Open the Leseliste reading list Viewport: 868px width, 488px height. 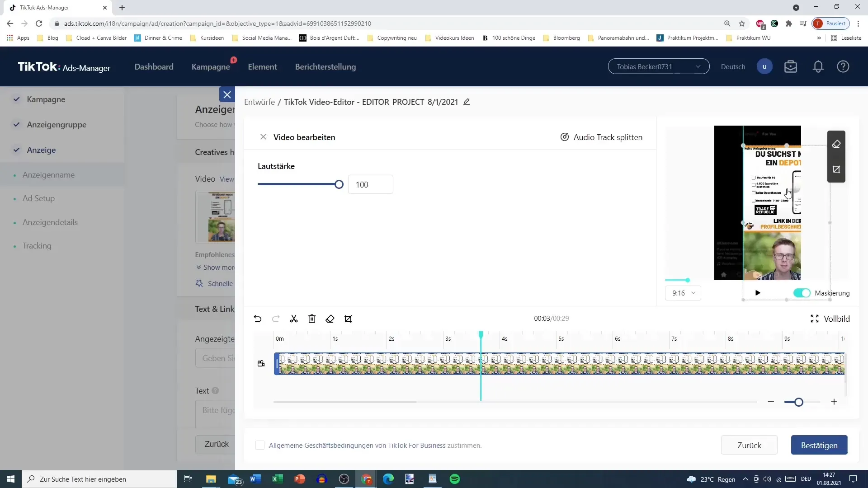pyautogui.click(x=846, y=38)
